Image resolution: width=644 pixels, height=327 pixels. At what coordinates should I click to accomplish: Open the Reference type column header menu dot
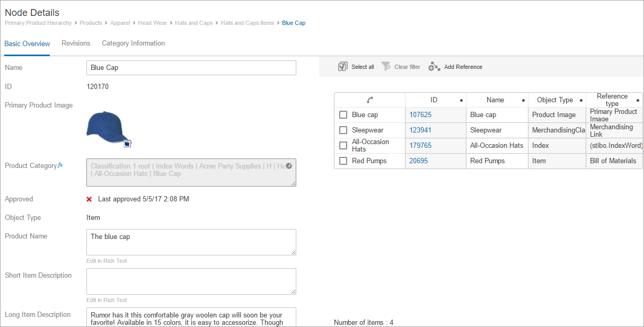638,100
